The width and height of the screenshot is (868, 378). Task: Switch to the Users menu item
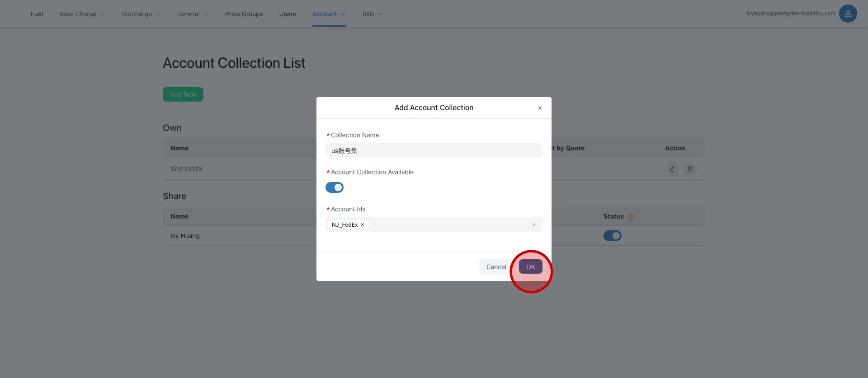point(288,14)
